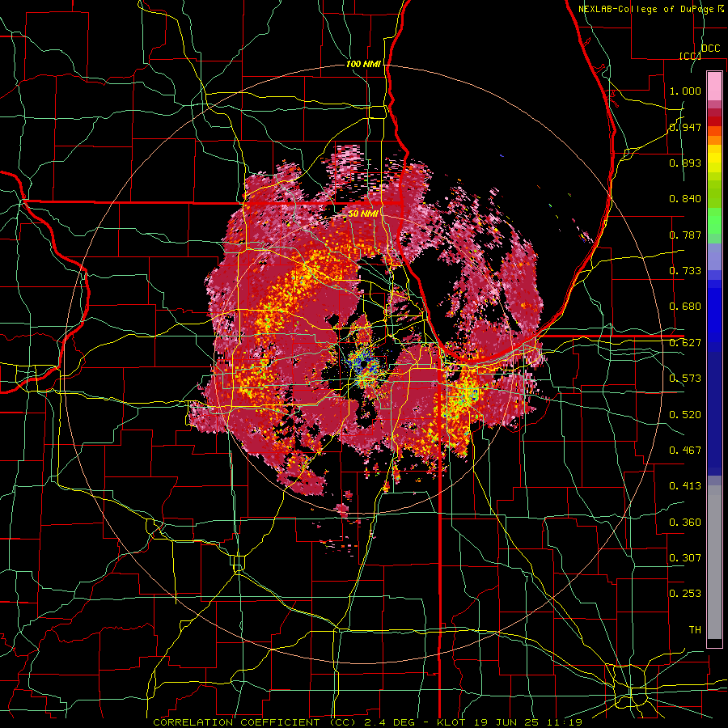Click the NEXLAB-College of DuPage label
Screen dimensions: 728x728
point(645,9)
